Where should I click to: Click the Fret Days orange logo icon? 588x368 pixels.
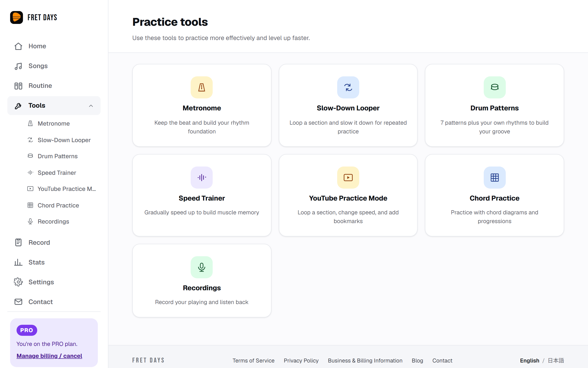[17, 17]
